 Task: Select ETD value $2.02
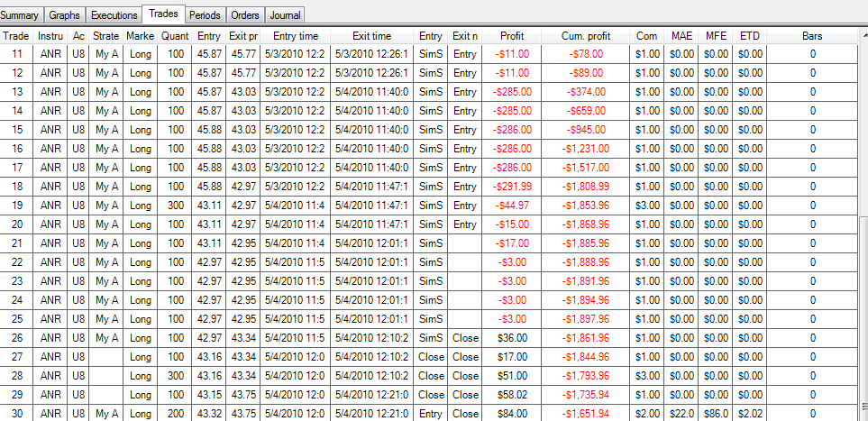point(750,414)
